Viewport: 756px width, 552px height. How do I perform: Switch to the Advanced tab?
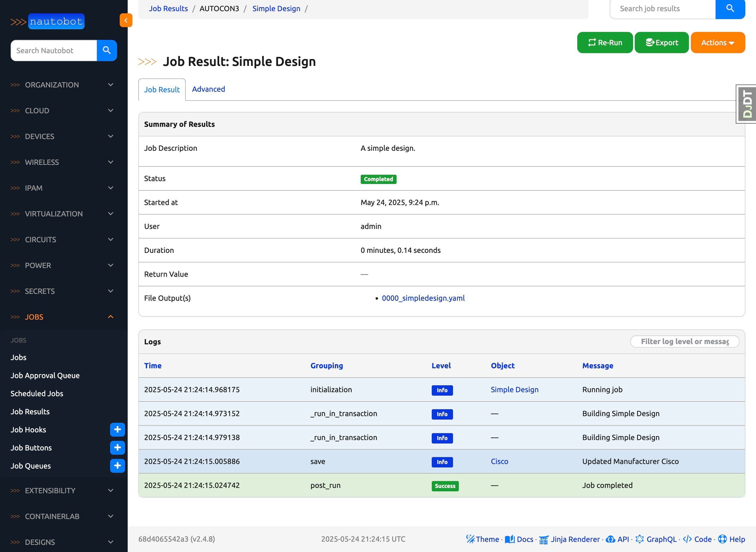(208, 89)
